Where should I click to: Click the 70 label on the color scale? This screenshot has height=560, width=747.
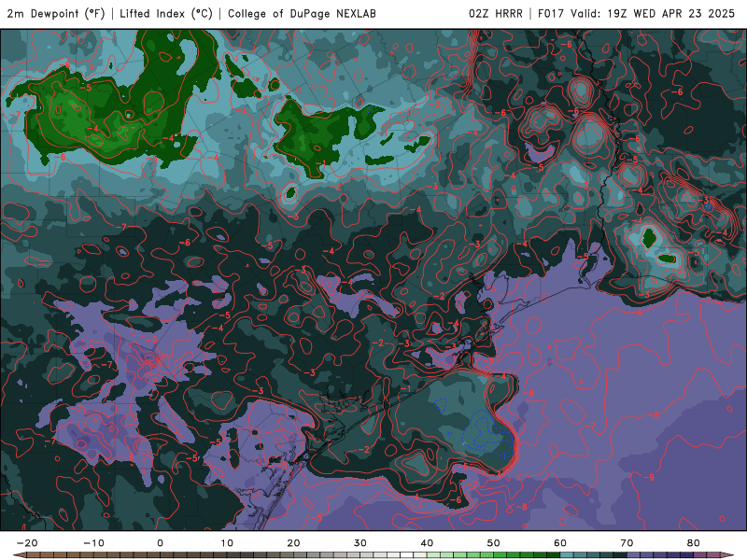tap(627, 543)
